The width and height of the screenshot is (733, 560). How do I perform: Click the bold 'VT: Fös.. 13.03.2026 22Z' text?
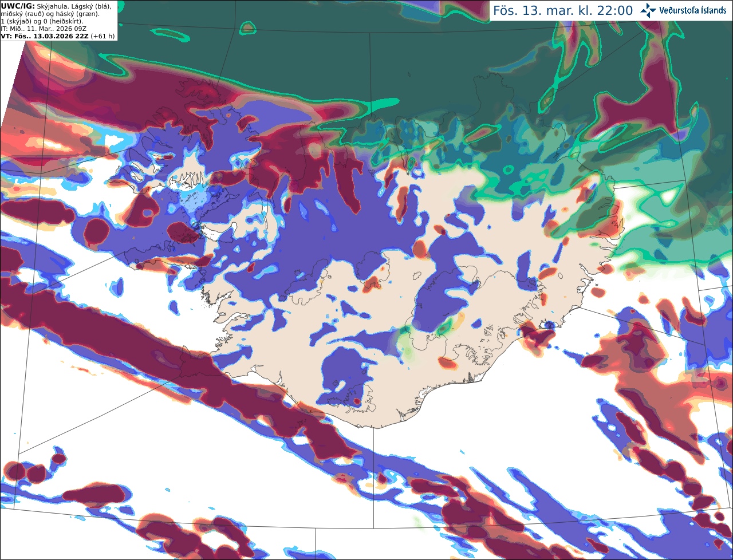coord(45,36)
